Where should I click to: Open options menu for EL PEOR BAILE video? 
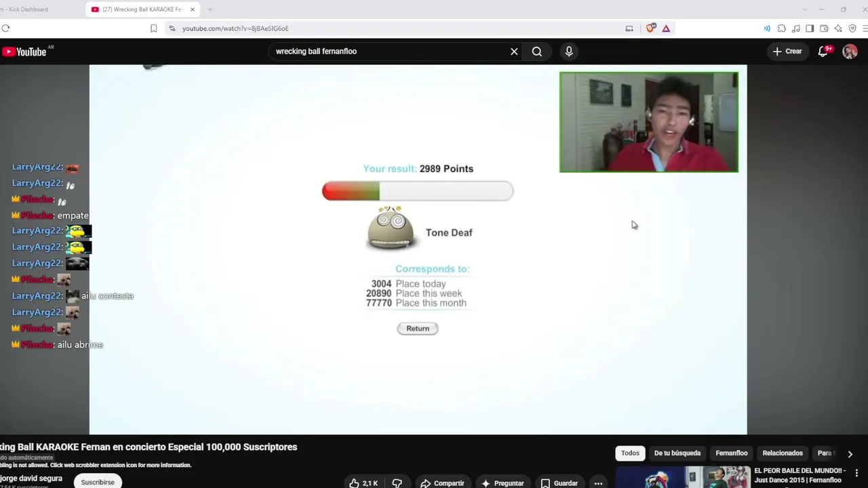coord(857,473)
